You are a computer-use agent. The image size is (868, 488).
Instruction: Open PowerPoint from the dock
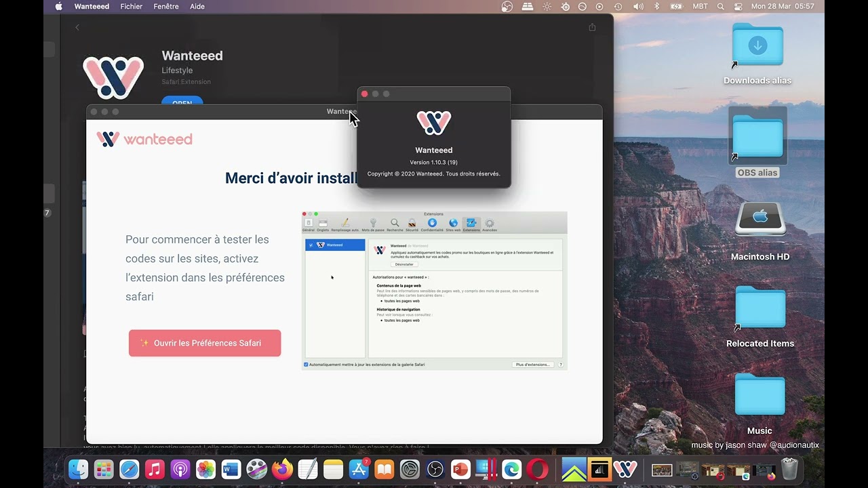(461, 469)
